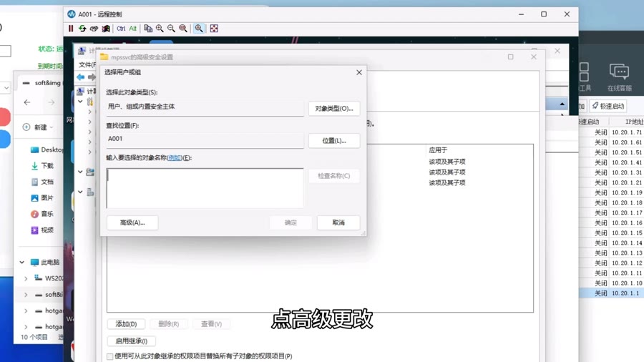Click the 应用于 column header
This screenshot has width=644, height=362.
438,150
